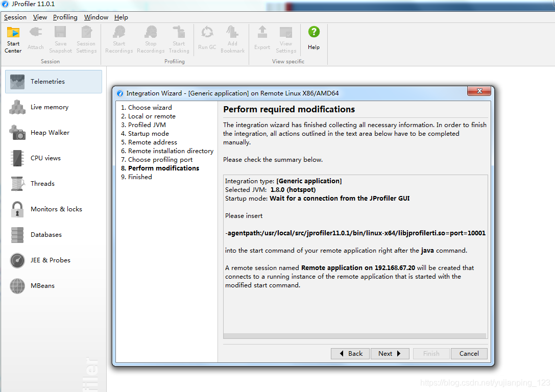
Task: Click the summary text area horizontal scrollbar
Action: [x=355, y=336]
